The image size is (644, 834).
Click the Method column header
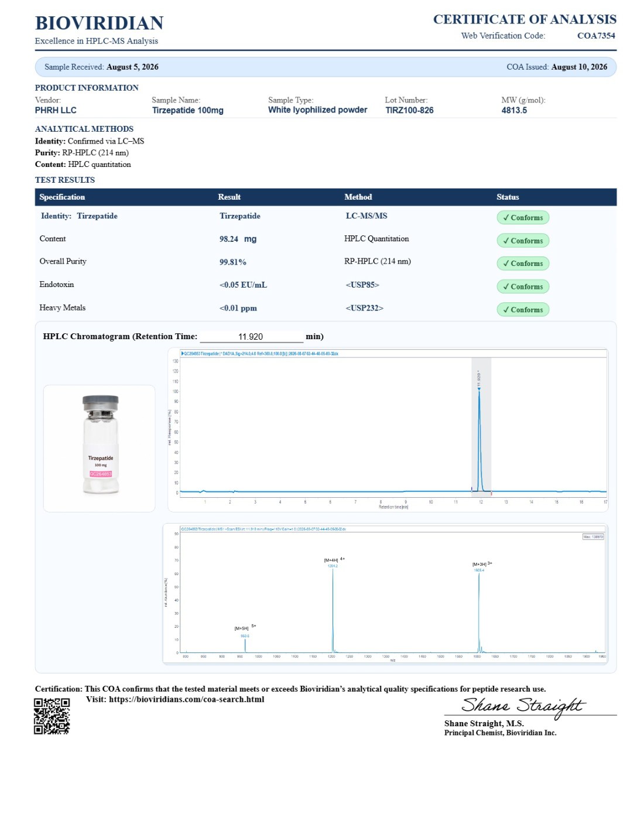358,197
